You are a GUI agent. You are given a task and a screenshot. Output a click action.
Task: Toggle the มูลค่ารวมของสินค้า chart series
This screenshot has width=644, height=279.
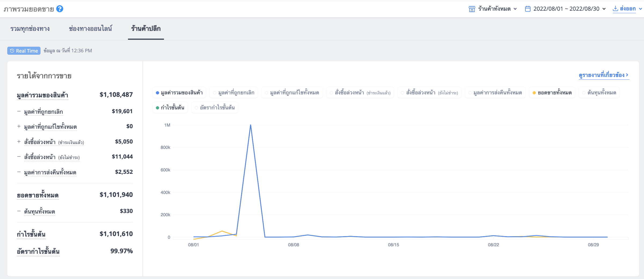[x=179, y=93]
